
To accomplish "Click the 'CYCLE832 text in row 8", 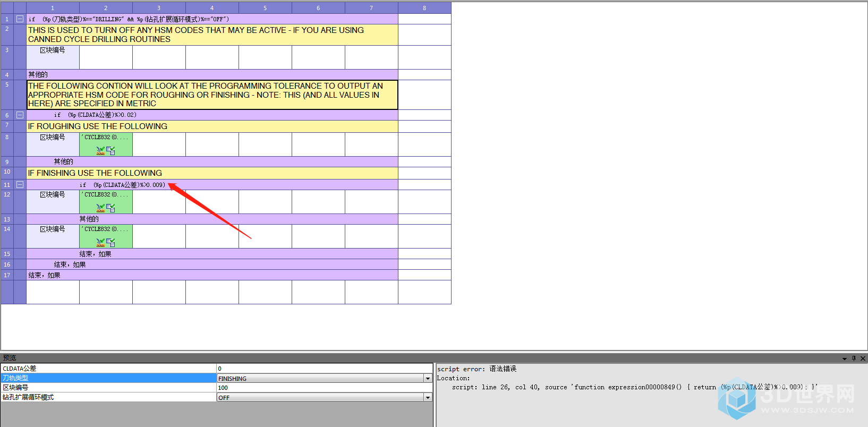I will coord(105,137).
